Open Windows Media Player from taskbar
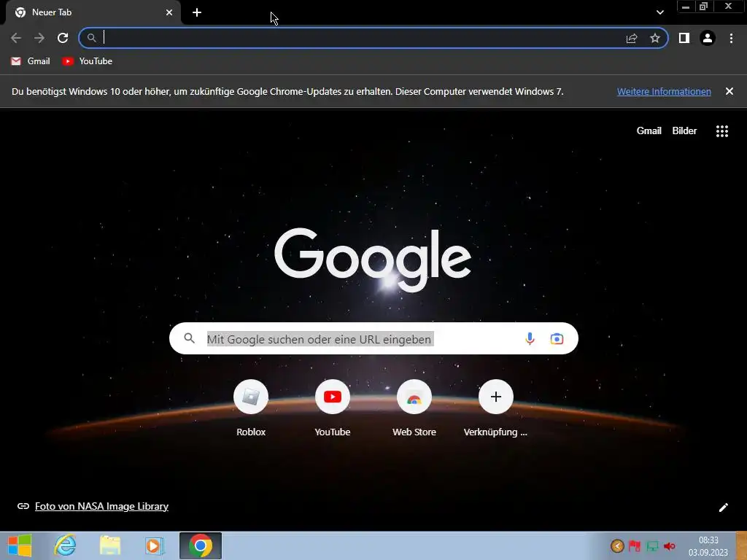747x560 pixels. point(154,545)
